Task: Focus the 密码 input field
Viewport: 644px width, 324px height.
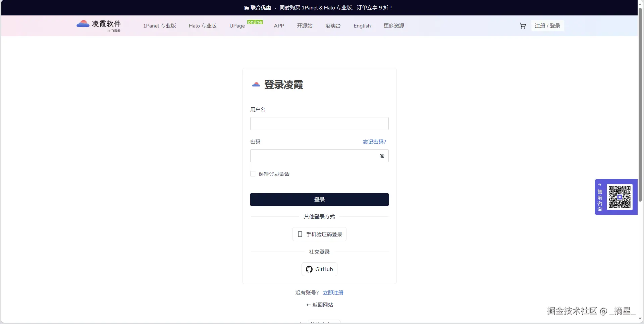Action: 319,156
